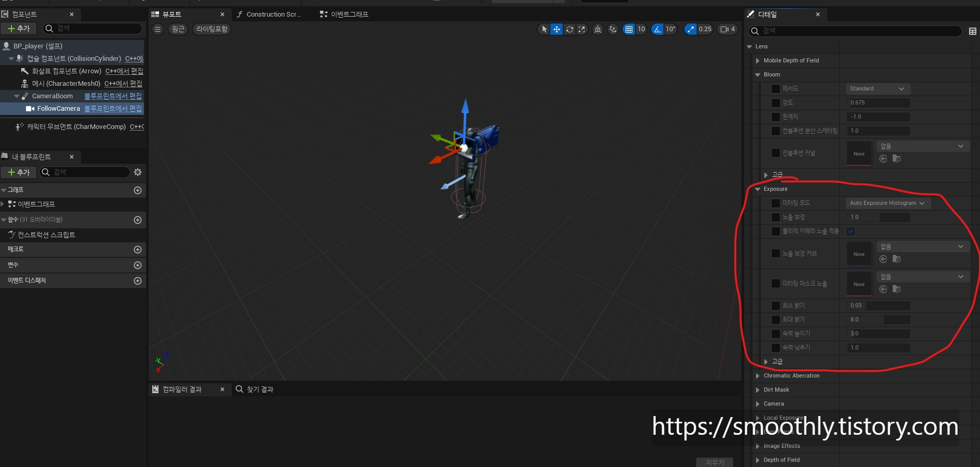
Task: Open the Bloom method Standard dropdown
Action: tap(878, 89)
